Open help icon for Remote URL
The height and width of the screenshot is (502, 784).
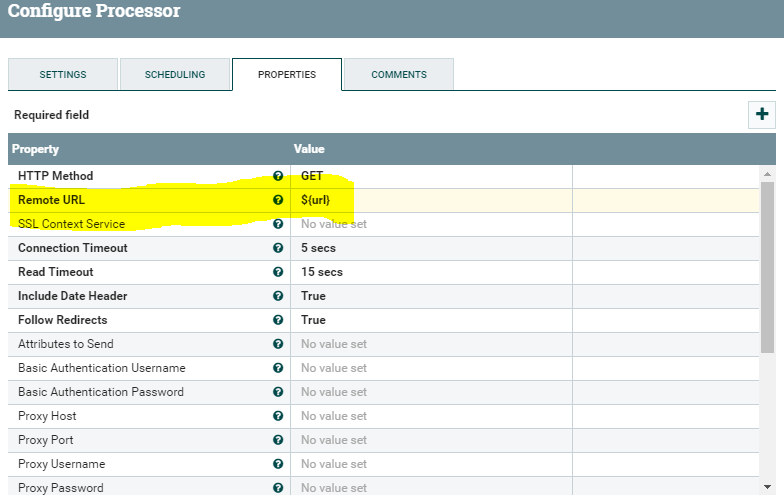coord(278,200)
